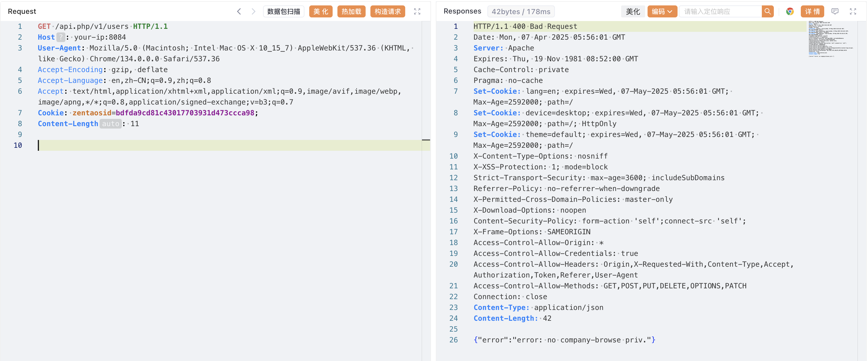The width and height of the screenshot is (868, 361).
Task: Click the Request editor scrollbar marker
Action: click(x=426, y=140)
